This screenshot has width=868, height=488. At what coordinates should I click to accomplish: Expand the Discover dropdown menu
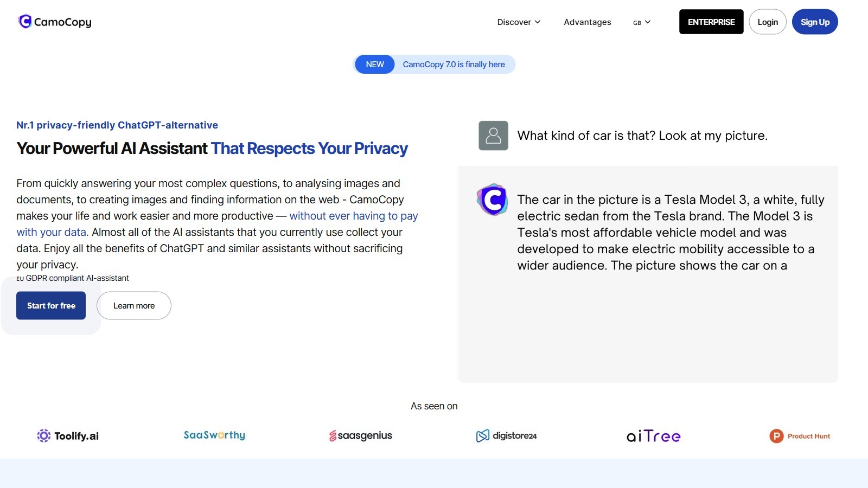pyautogui.click(x=519, y=22)
